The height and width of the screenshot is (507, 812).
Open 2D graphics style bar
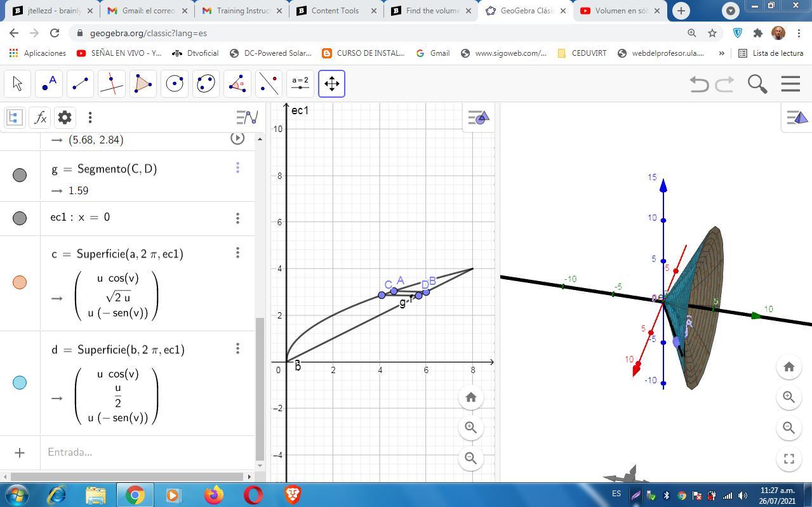478,118
